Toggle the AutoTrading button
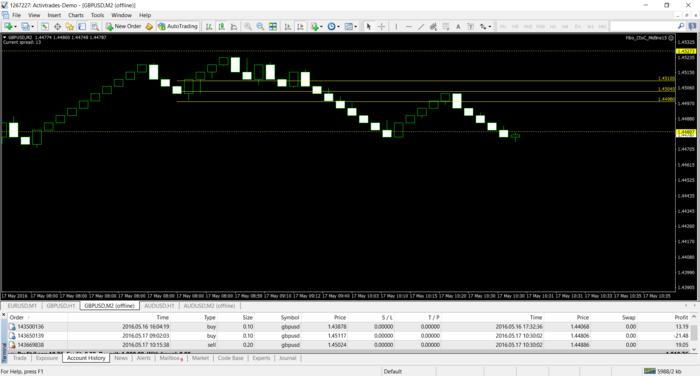This screenshot has height=376, width=700. (x=178, y=26)
